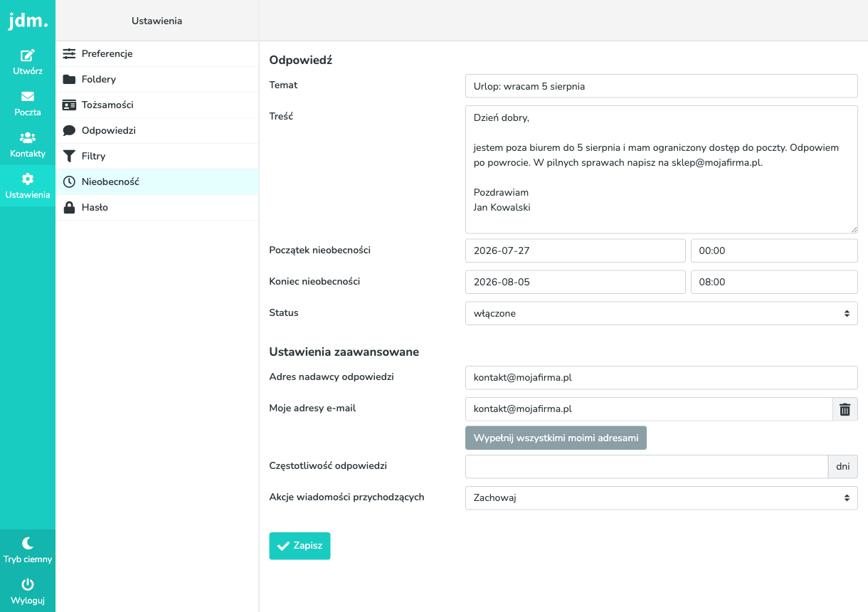Open Akcje wiadomości przychodzących dropdown

662,498
